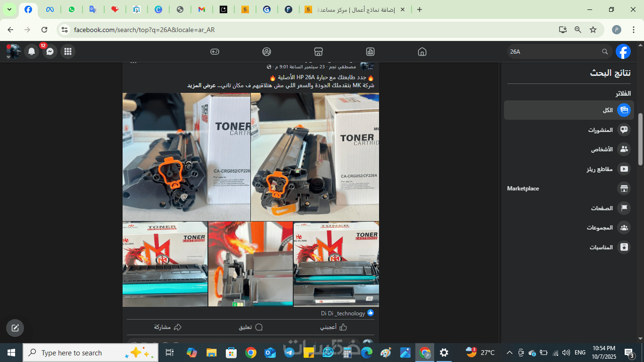Go to Facebook Gaming from top navigation

(215, 51)
